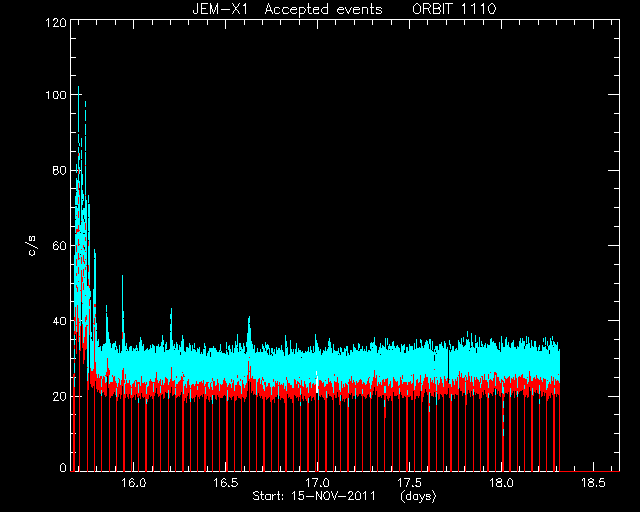The height and width of the screenshot is (512, 640).
Task: Select the y-axis tick label 100
Action: pos(56,95)
